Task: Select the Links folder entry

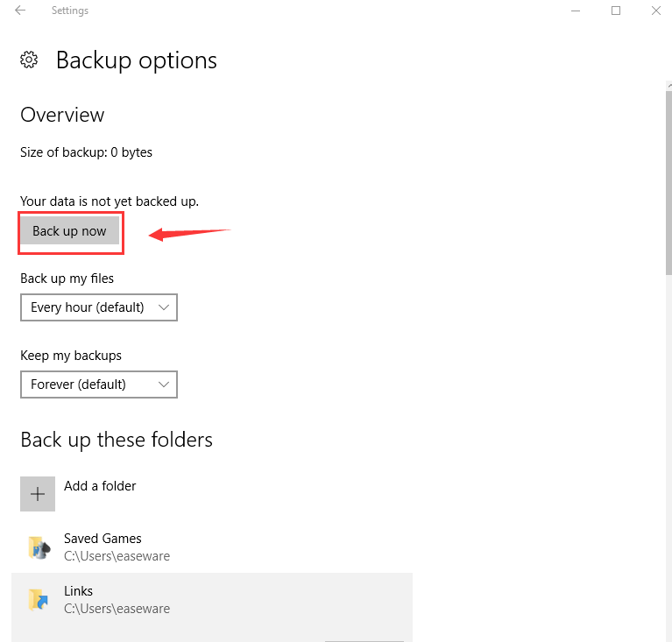Action: [212, 599]
